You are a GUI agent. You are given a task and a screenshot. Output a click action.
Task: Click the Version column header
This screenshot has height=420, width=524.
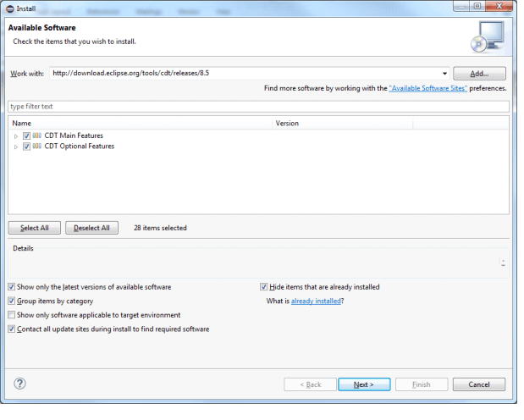(x=343, y=124)
